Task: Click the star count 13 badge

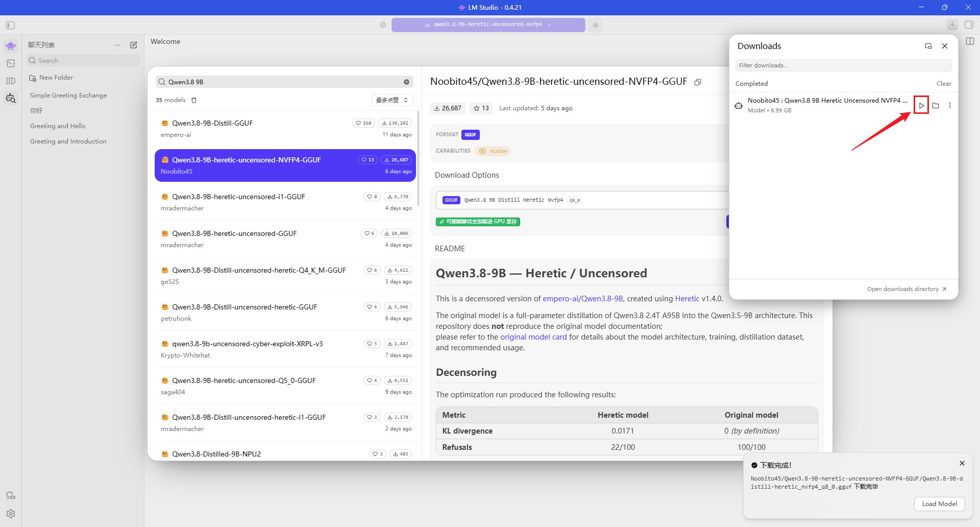Action: click(481, 108)
